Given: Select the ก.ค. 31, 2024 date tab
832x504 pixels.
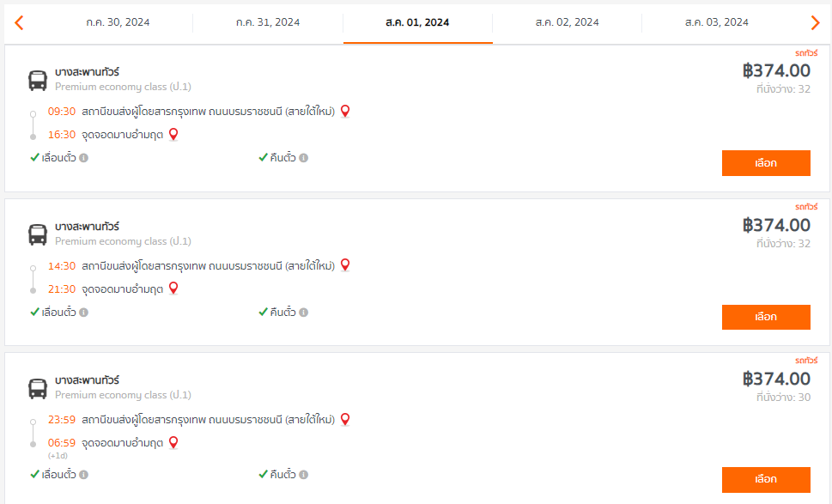Looking at the screenshot, I should (x=268, y=22).
